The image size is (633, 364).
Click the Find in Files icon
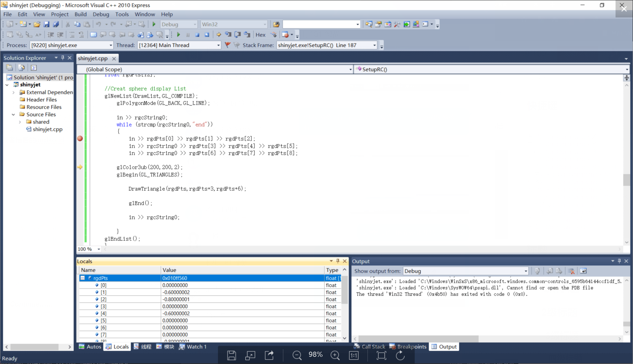click(276, 24)
